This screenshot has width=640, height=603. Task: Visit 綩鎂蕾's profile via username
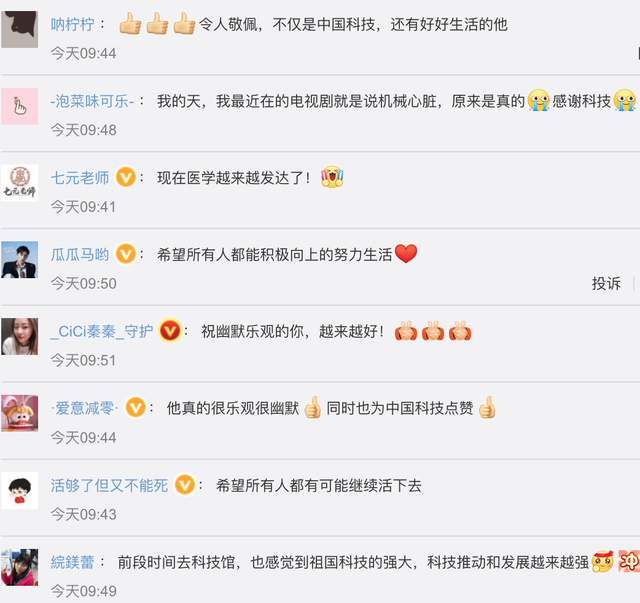pyautogui.click(x=73, y=562)
